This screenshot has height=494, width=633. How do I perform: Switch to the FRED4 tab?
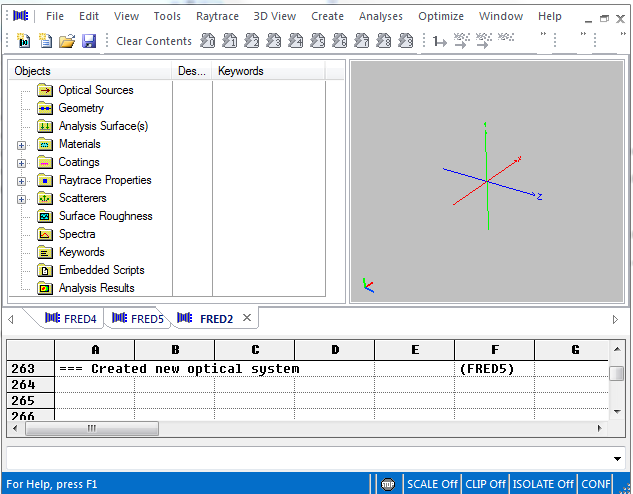coord(72,319)
